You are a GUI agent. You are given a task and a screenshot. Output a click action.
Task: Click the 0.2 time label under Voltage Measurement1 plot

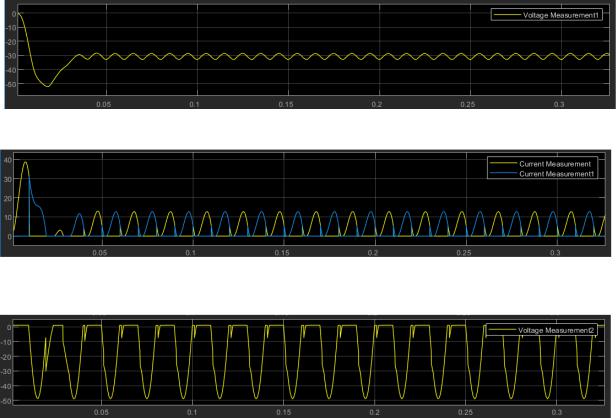[x=377, y=104]
